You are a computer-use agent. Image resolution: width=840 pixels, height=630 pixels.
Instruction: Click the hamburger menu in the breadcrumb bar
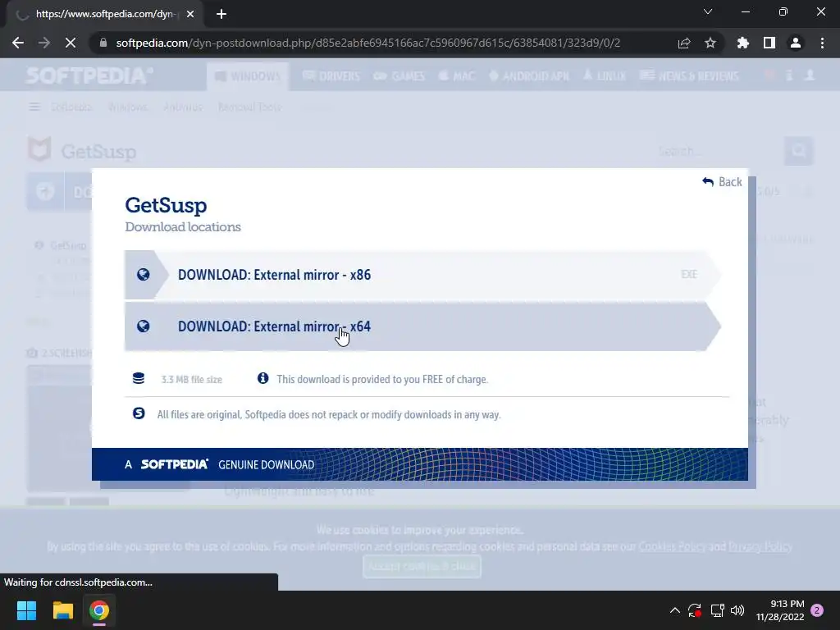click(34, 107)
